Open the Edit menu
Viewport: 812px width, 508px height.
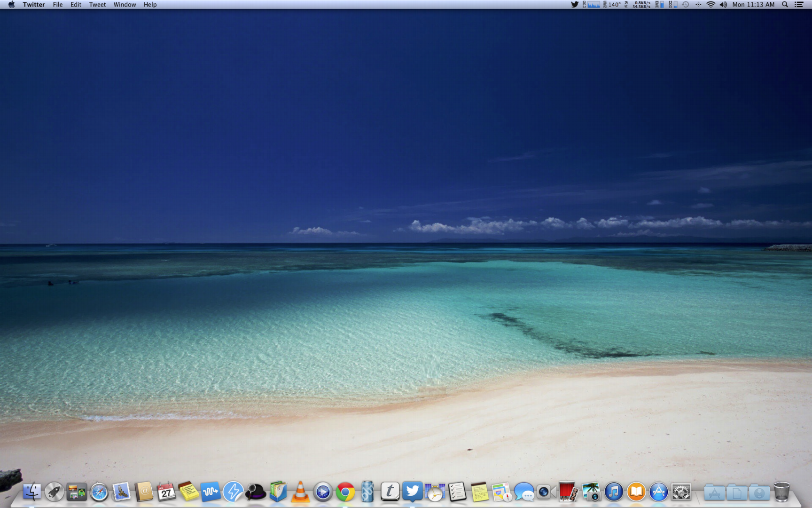pos(76,5)
